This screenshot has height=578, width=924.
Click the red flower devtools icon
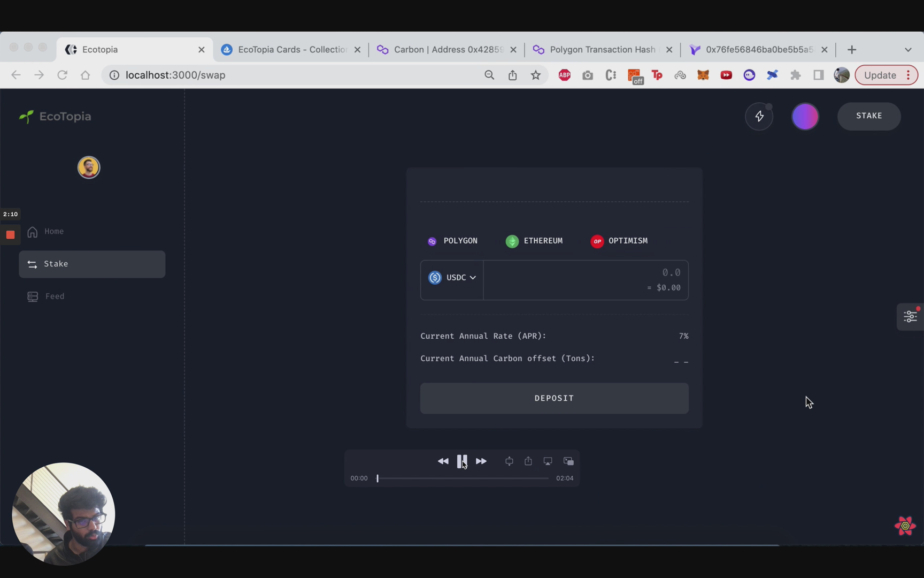point(905,526)
